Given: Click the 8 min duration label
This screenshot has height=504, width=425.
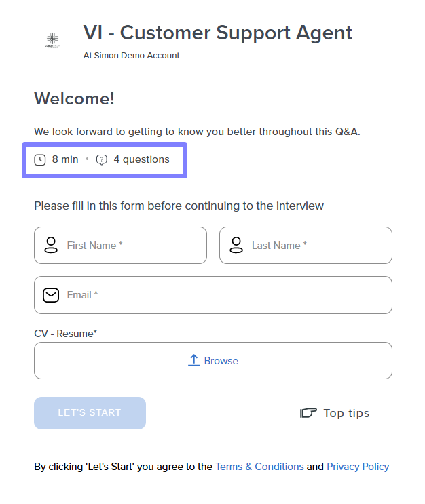Looking at the screenshot, I should [65, 159].
